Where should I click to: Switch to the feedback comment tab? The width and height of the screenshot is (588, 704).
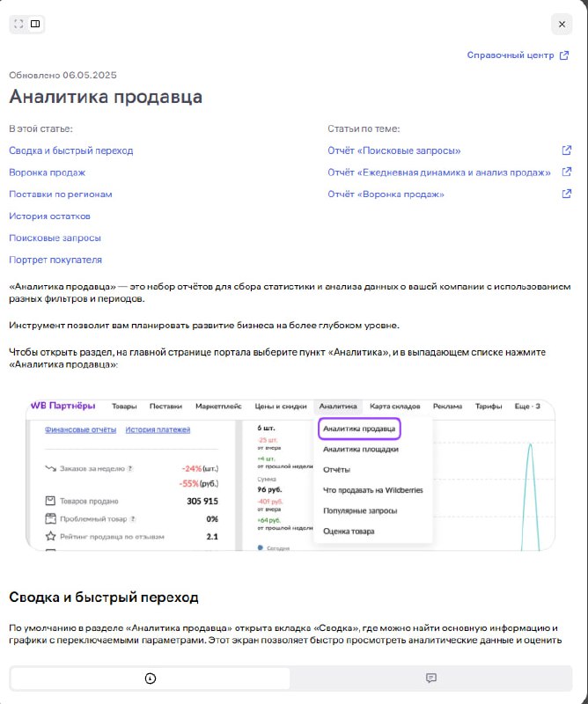coord(430,678)
